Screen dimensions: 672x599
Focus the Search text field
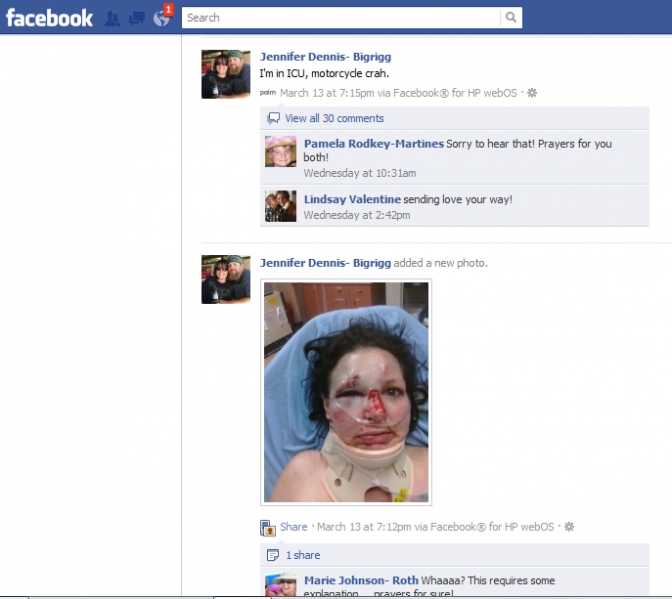point(340,17)
